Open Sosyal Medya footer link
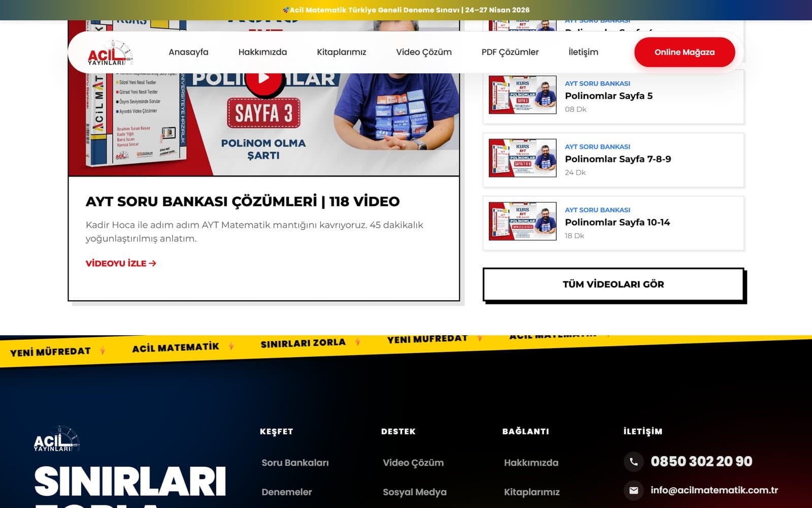812x508 pixels. [x=415, y=492]
